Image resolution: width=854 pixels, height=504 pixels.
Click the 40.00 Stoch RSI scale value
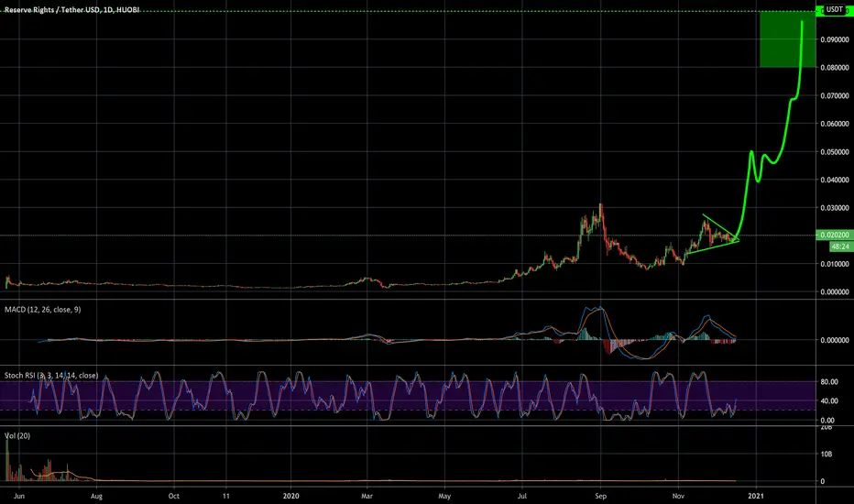coord(829,401)
